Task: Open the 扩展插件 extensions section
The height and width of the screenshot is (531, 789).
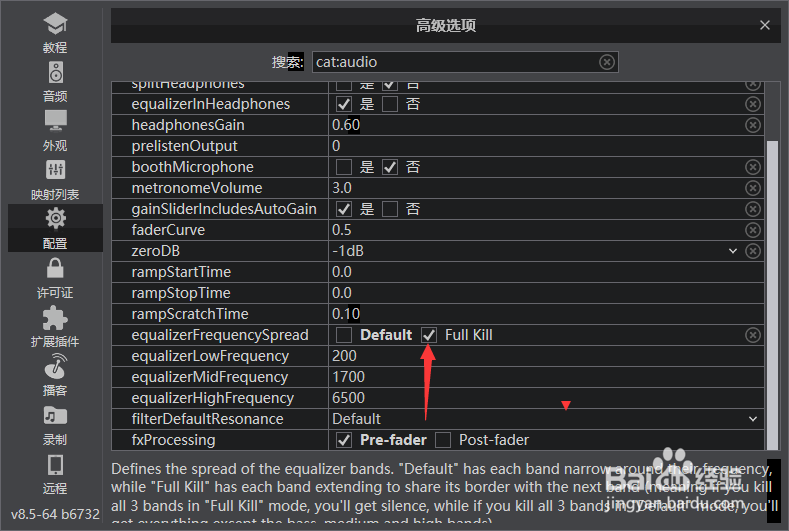Action: [55, 327]
